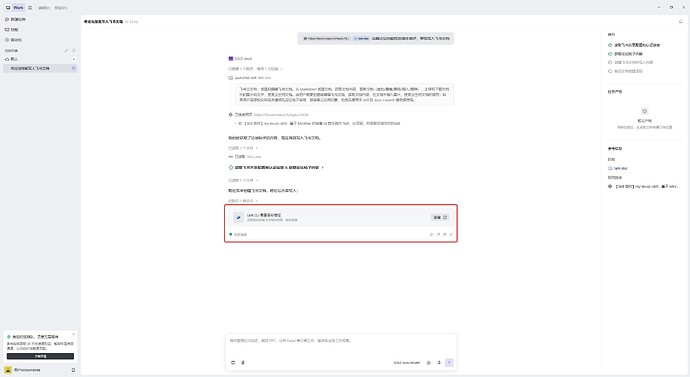The width and height of the screenshot is (690, 377).
Task: Open the Skill my-music-skill search result entry
Action: (319, 124)
